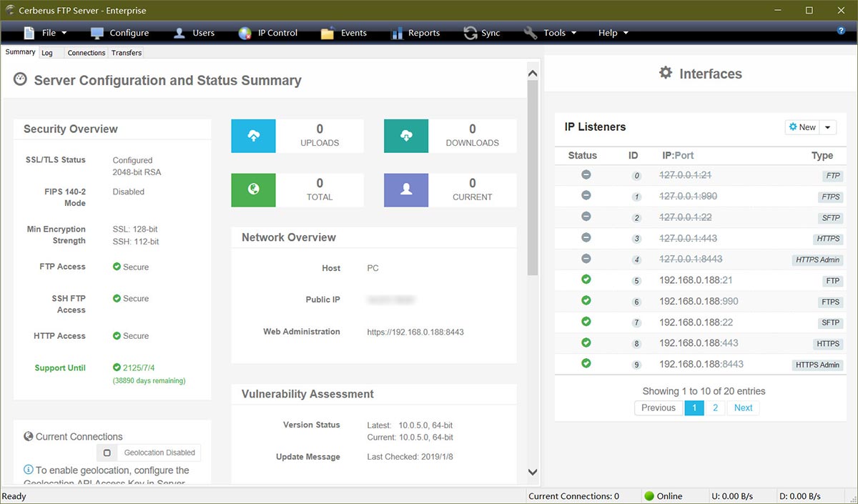Switch to the Summary tab
The width and height of the screenshot is (858, 504).
pyautogui.click(x=20, y=52)
